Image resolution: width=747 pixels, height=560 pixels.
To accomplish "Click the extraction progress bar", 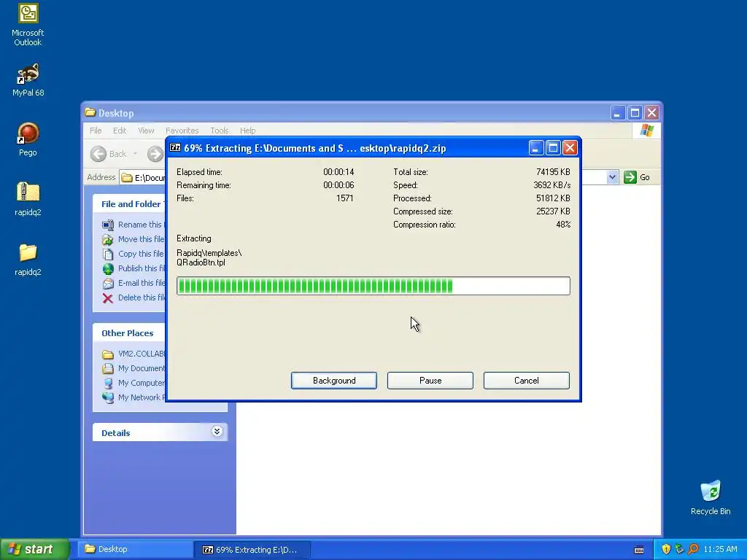I will (x=373, y=286).
